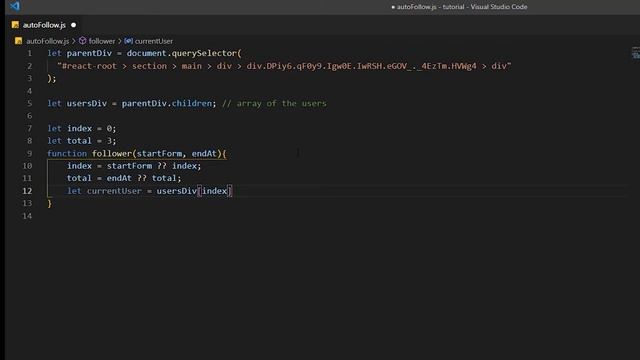Screen dimensions: 640x360
Task: Click the JS file icon on the tab
Action: click(x=16, y=25)
